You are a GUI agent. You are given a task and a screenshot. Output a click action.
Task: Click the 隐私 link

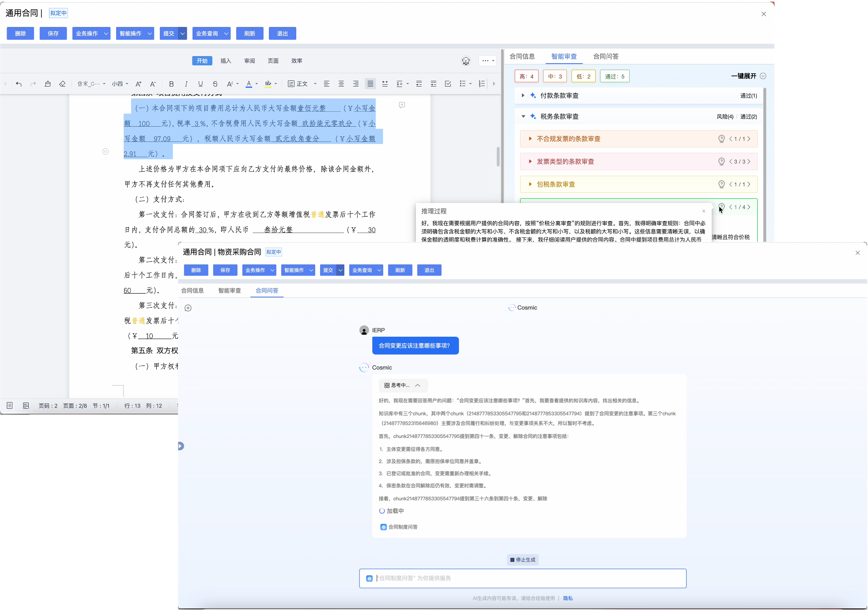[x=568, y=598]
